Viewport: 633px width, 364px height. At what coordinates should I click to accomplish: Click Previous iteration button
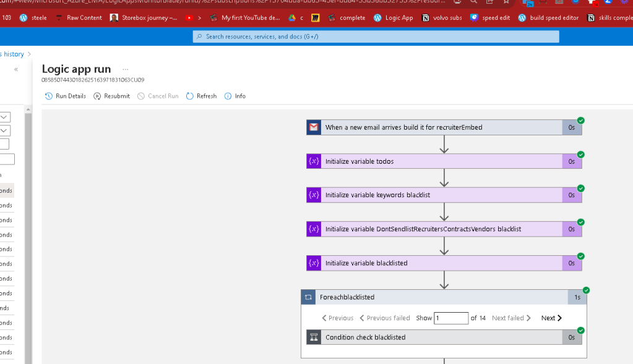[337, 318]
